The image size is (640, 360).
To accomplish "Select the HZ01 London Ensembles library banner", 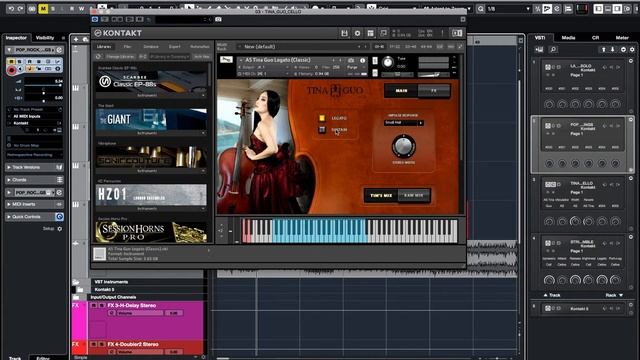I will tap(151, 195).
